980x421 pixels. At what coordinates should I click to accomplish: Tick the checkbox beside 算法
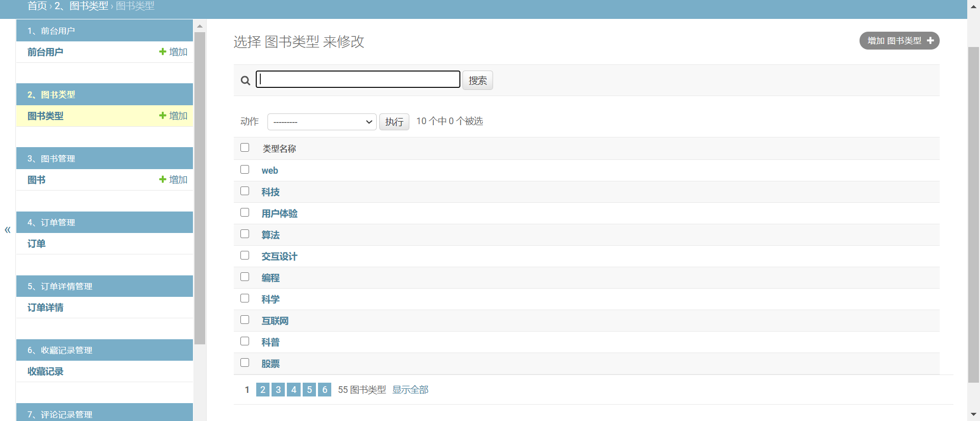pos(245,234)
